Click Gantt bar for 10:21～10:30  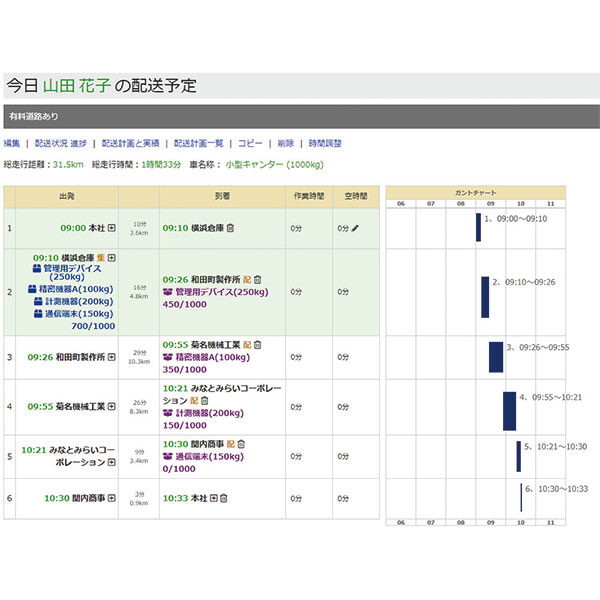pyautogui.click(x=518, y=457)
